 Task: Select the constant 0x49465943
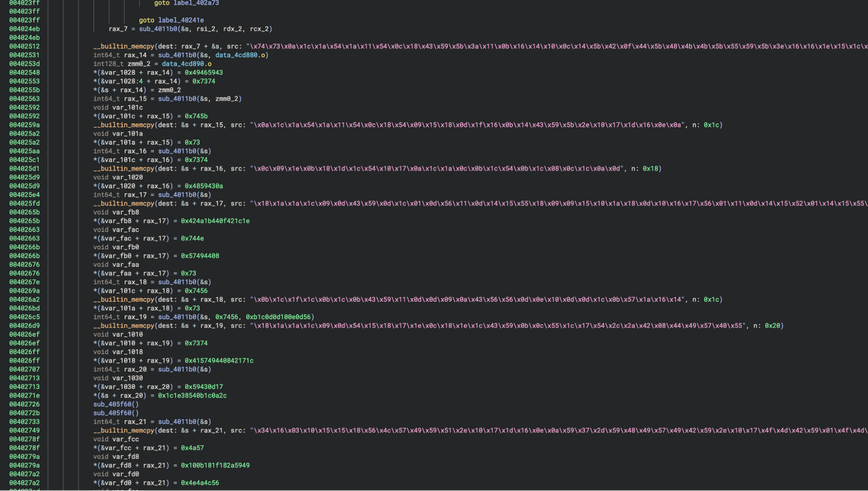click(204, 73)
